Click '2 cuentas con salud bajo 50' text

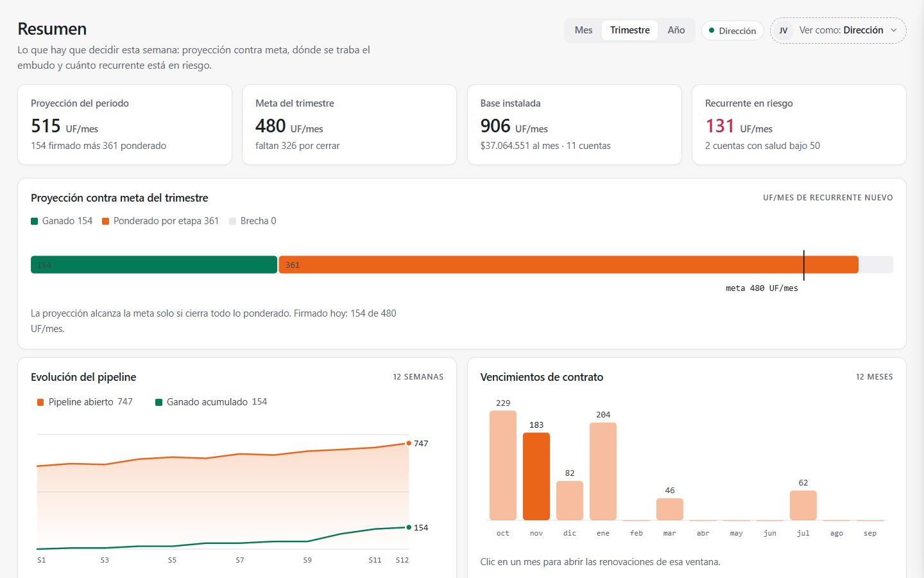tap(762, 146)
